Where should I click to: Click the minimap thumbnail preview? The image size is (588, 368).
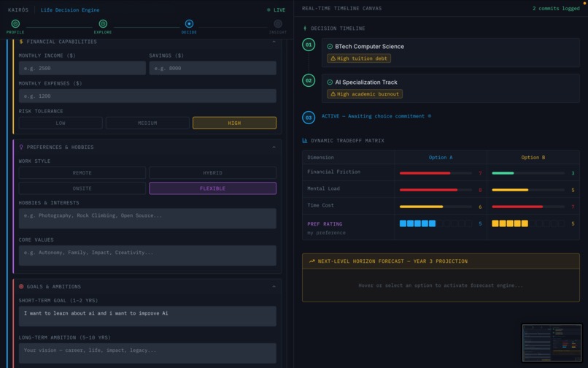[x=552, y=343]
